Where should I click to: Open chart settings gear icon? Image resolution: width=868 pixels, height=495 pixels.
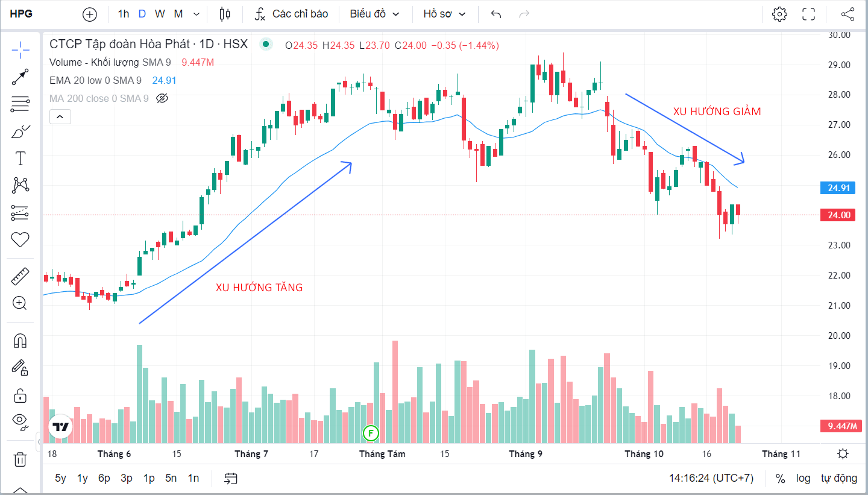point(779,14)
